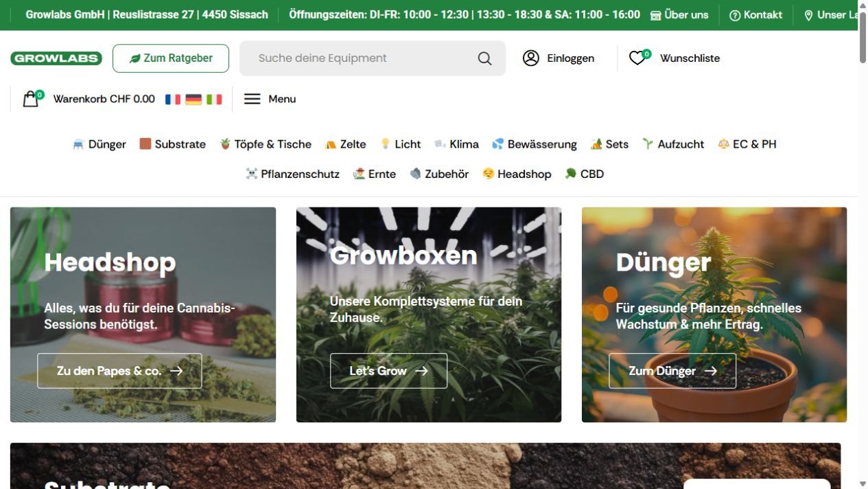Open the Sets category
Image resolution: width=868 pixels, height=489 pixels.
click(x=617, y=144)
